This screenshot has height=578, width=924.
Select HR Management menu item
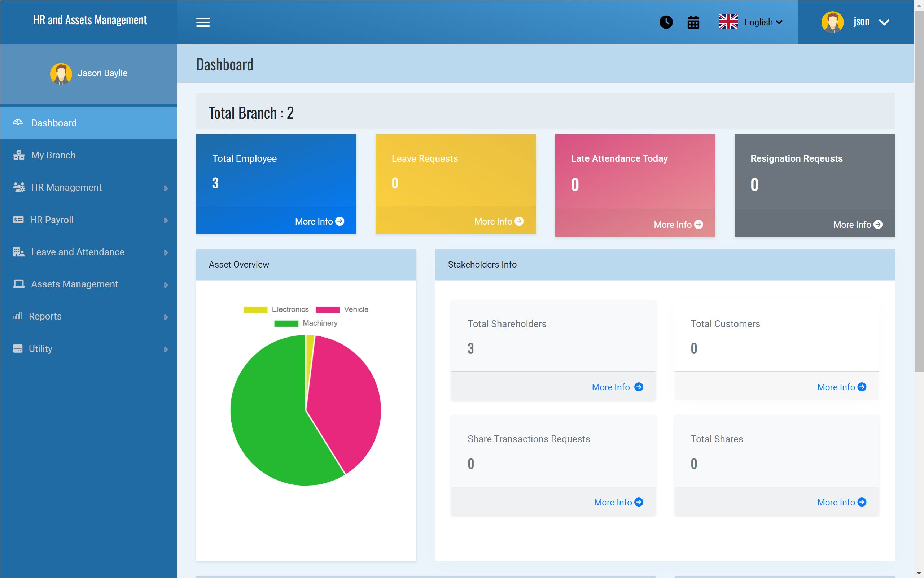(89, 187)
